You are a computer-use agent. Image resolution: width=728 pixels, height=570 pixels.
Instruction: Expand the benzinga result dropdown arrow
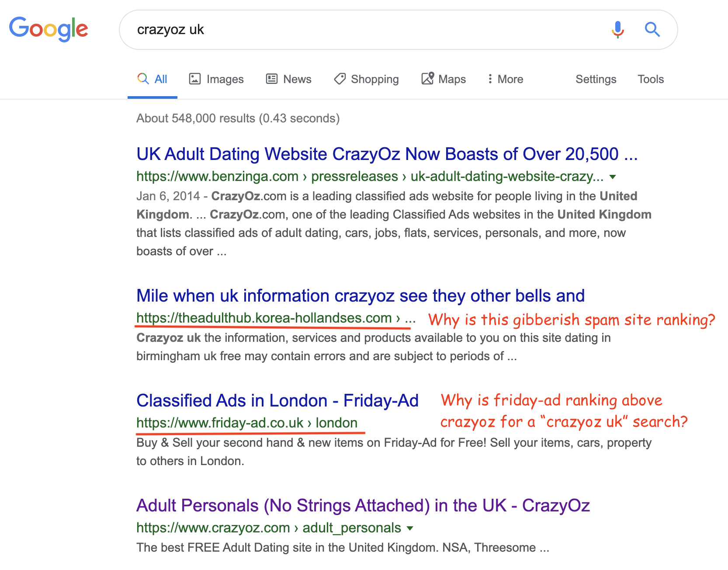pos(613,177)
